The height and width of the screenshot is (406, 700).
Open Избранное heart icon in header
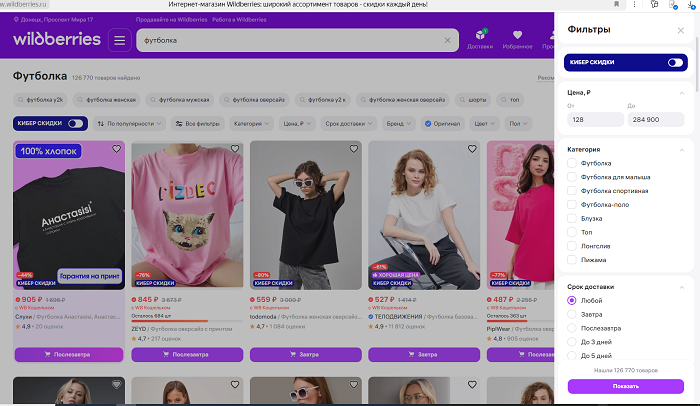pyautogui.click(x=517, y=39)
